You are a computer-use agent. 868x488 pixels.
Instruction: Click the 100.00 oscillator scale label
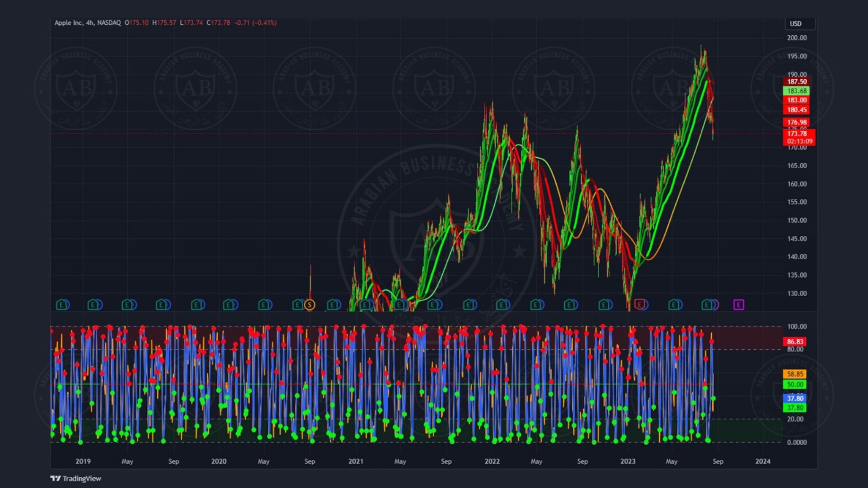[x=797, y=327]
